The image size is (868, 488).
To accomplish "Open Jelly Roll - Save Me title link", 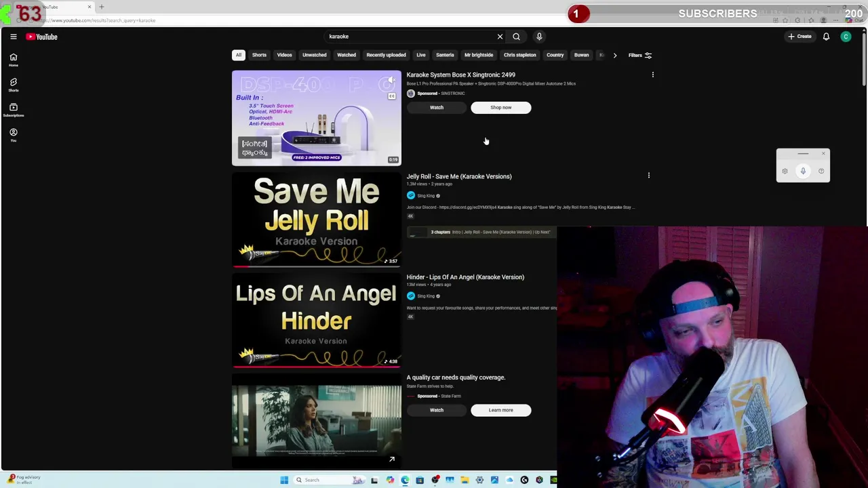I will [x=459, y=176].
